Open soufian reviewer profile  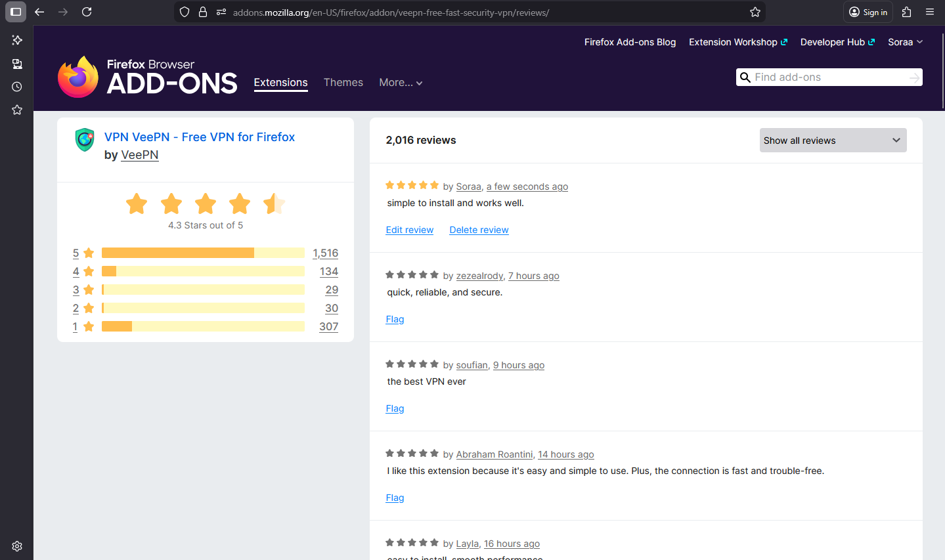point(472,365)
